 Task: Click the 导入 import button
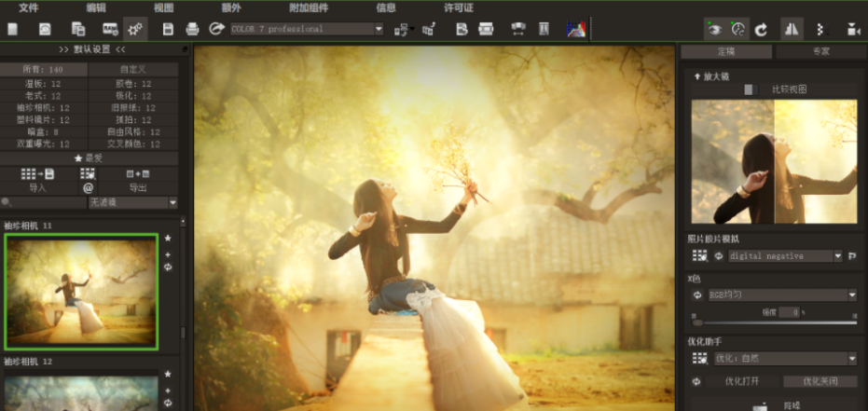click(x=37, y=188)
